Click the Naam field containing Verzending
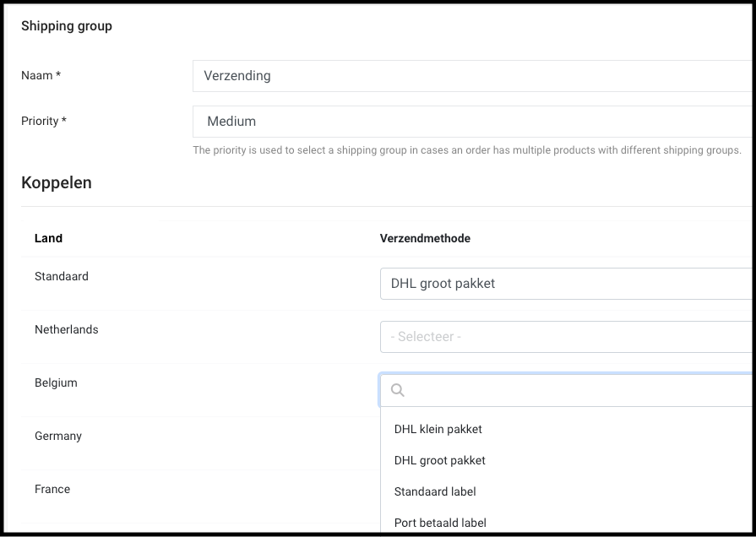The width and height of the screenshot is (756, 537). click(473, 76)
